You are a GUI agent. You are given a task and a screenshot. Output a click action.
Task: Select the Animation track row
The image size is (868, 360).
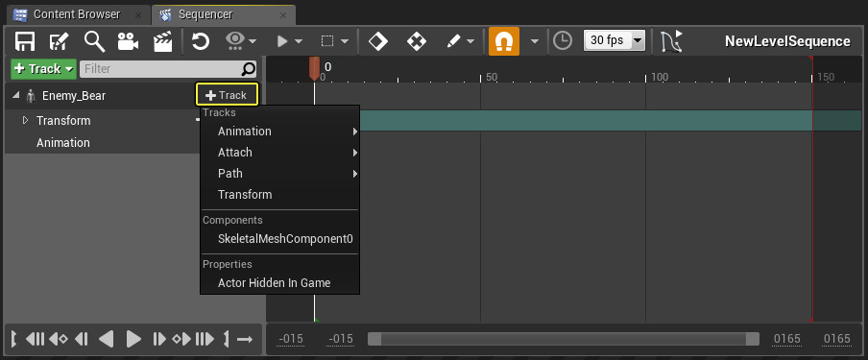pos(63,142)
